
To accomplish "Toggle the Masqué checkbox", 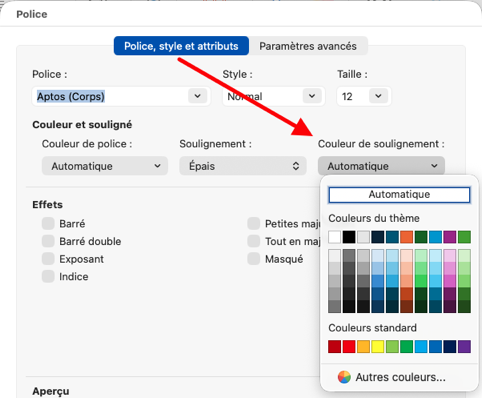I will coord(254,259).
